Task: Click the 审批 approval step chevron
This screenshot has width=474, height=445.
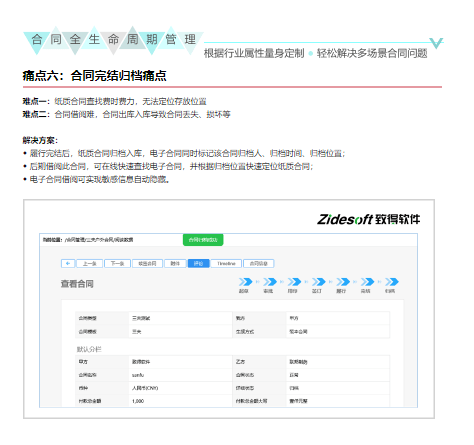Action: [x=270, y=282]
